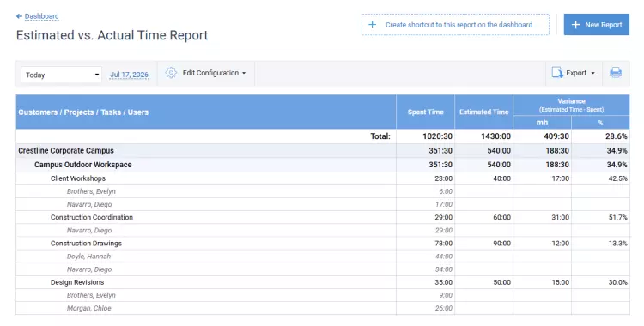The image size is (644, 326).
Task: Select the Campus Outdoor Workspace project row
Action: pyautogui.click(x=322, y=165)
